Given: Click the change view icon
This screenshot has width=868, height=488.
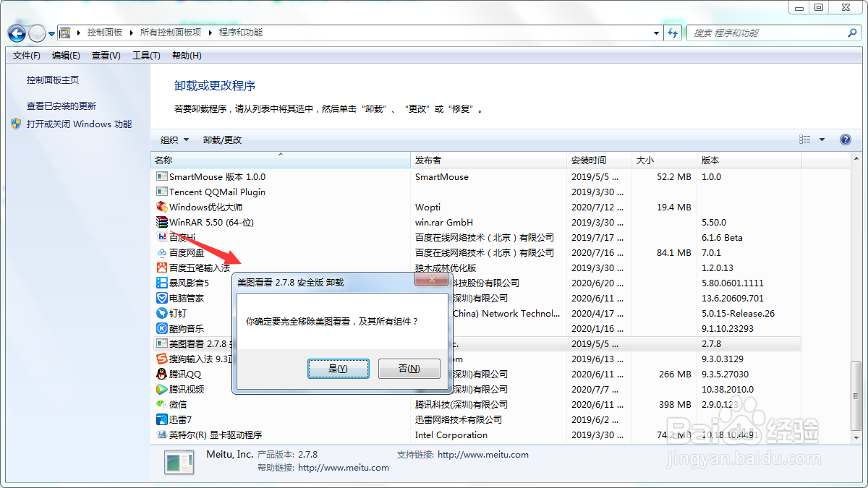Looking at the screenshot, I should tap(805, 140).
